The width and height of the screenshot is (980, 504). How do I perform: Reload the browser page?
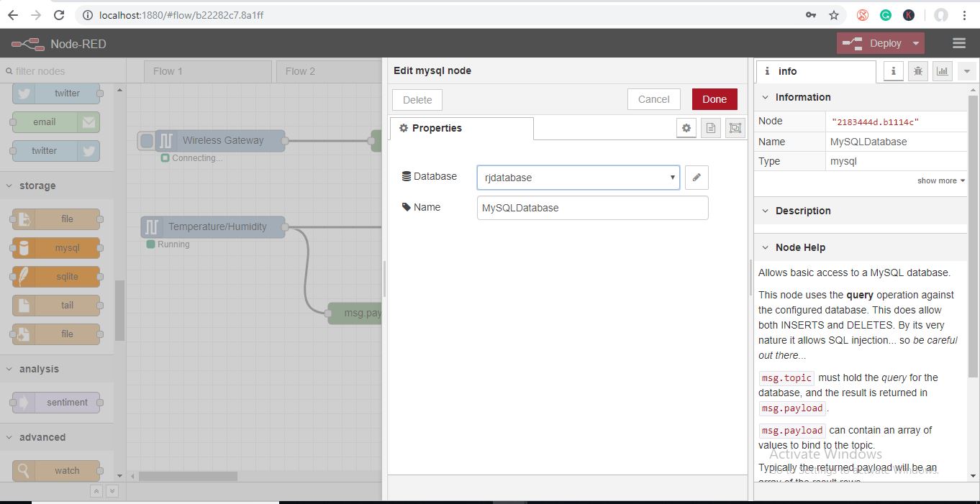(x=60, y=14)
